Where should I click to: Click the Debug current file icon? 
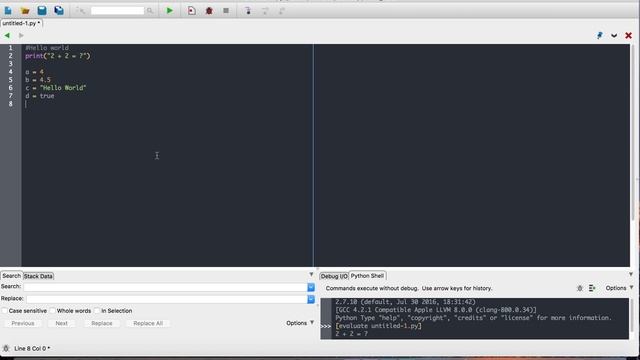click(x=191, y=11)
